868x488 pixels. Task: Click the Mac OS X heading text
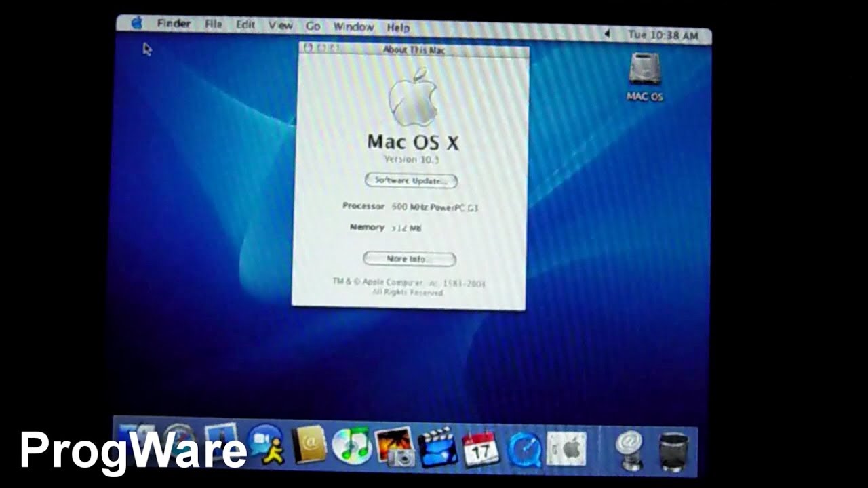click(413, 142)
